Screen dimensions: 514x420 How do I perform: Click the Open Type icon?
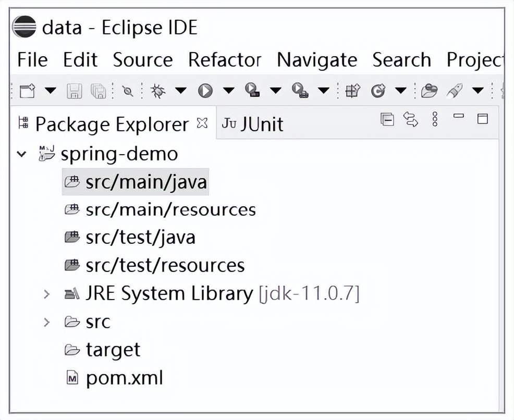point(429,91)
